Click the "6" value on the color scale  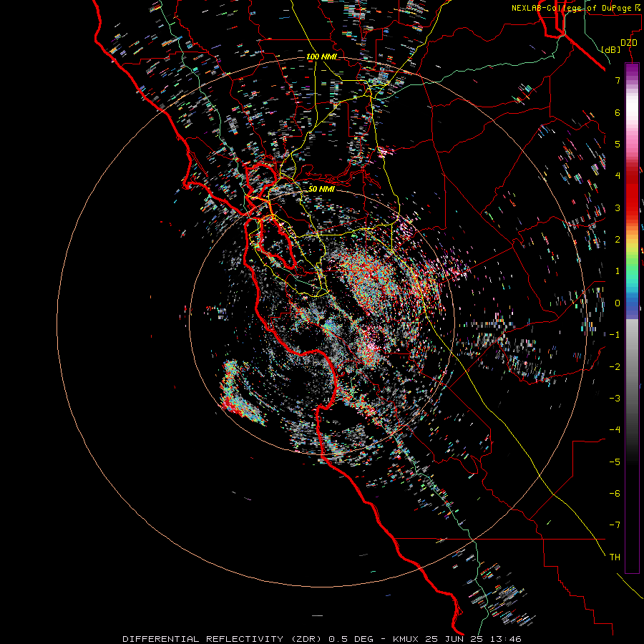click(618, 112)
